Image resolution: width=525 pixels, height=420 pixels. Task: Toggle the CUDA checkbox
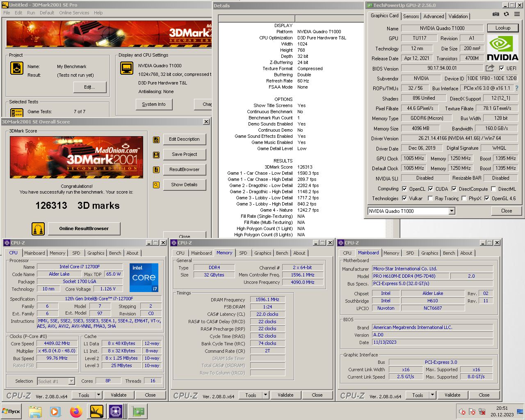[x=431, y=189]
